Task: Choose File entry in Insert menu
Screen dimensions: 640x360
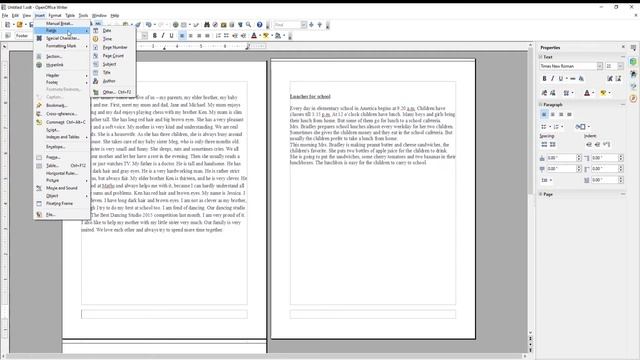Action: point(51,214)
